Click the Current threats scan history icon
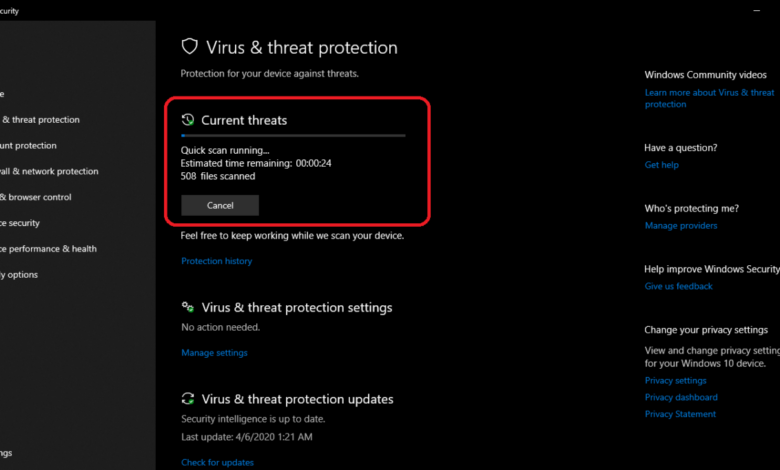Screen dimensions: 780x470 click(188, 120)
